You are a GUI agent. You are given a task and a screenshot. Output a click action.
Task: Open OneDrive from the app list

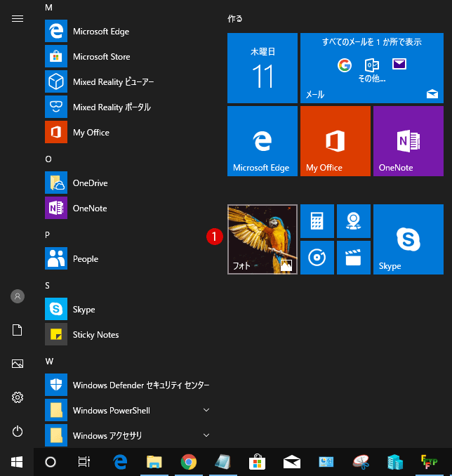[x=128, y=183]
